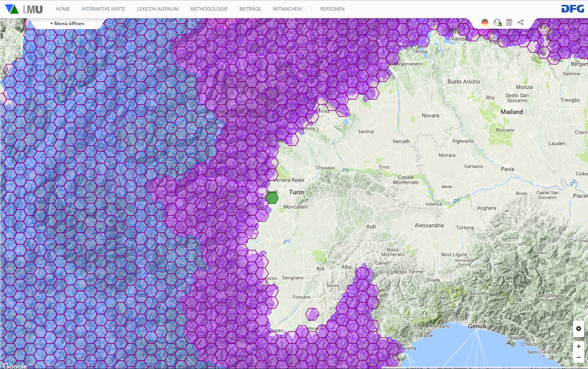Select the green hexagon near Rivoli

point(272,198)
